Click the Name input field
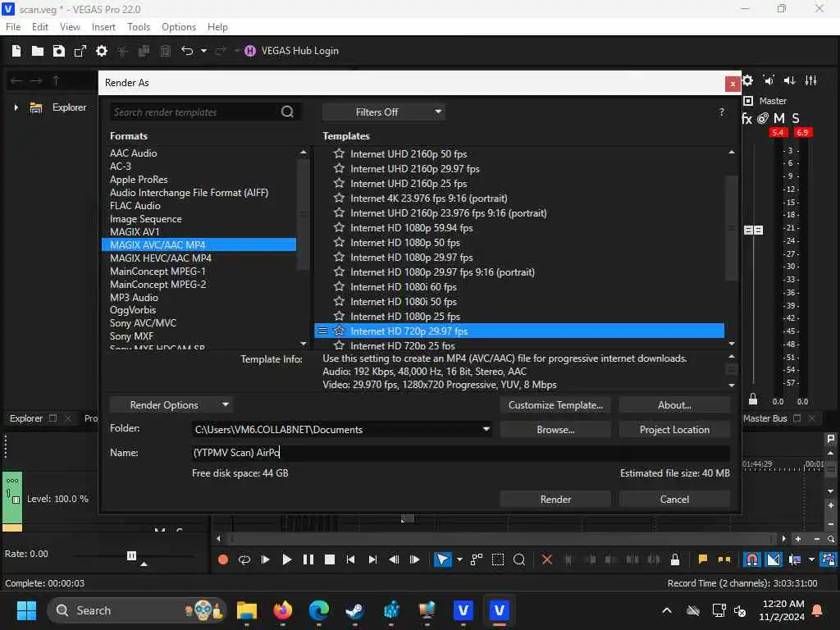The image size is (840, 630). [460, 453]
